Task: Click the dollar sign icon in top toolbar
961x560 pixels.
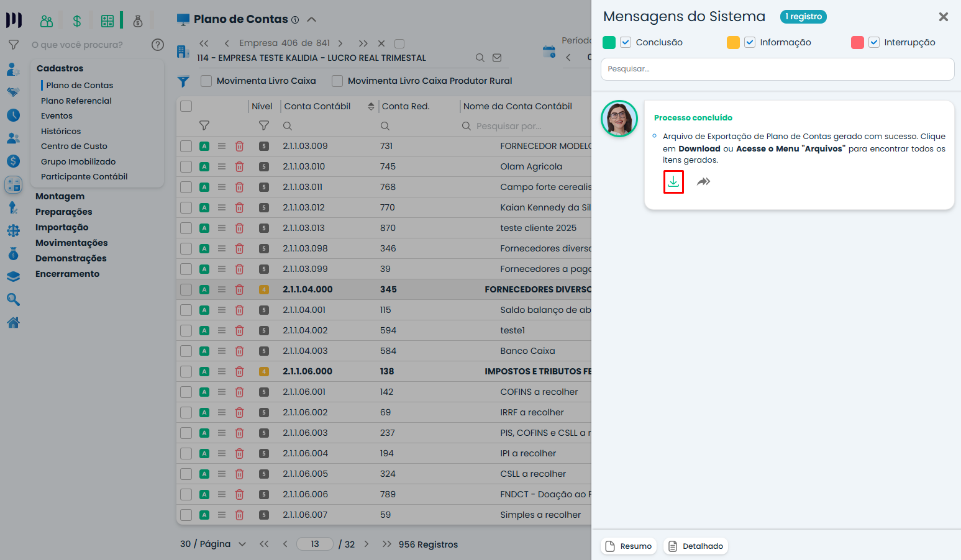Action: click(x=77, y=21)
